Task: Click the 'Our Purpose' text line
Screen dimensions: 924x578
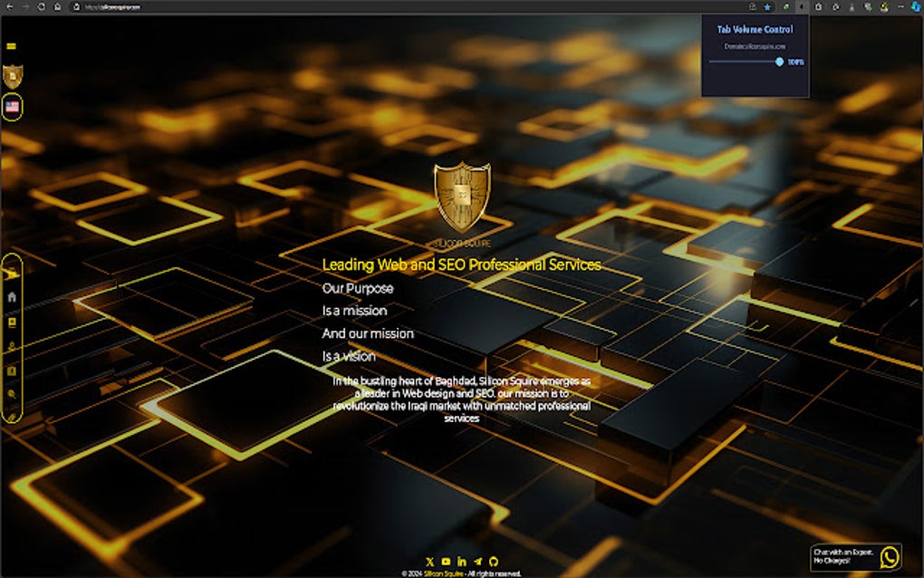Action: point(358,288)
